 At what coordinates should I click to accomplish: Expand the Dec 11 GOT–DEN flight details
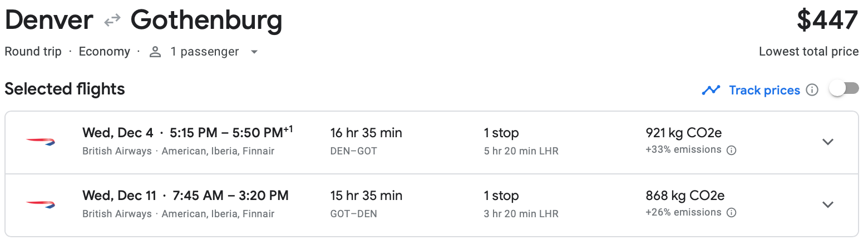828,204
